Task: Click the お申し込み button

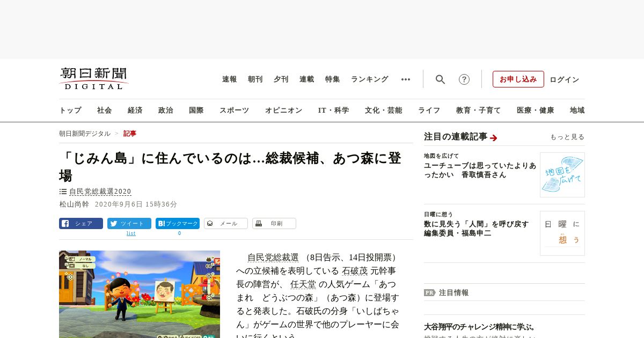Action: click(x=518, y=79)
